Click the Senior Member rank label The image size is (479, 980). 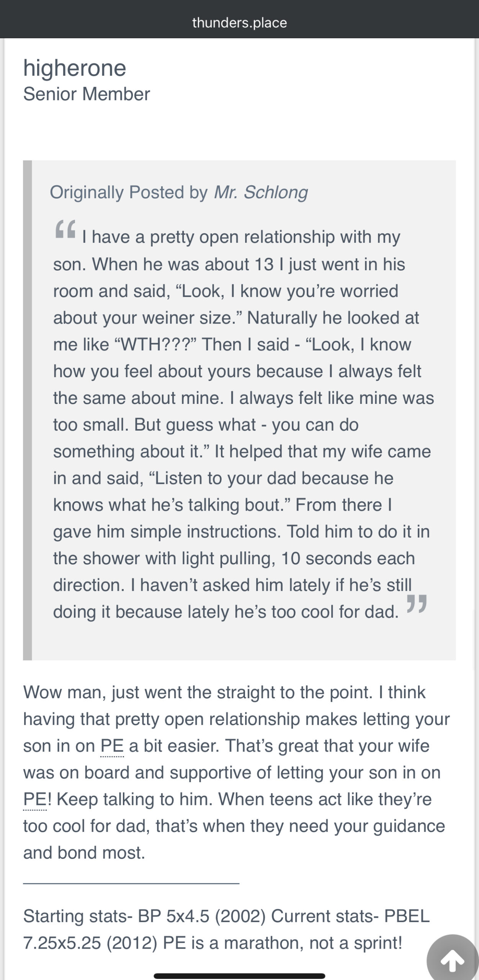click(87, 94)
